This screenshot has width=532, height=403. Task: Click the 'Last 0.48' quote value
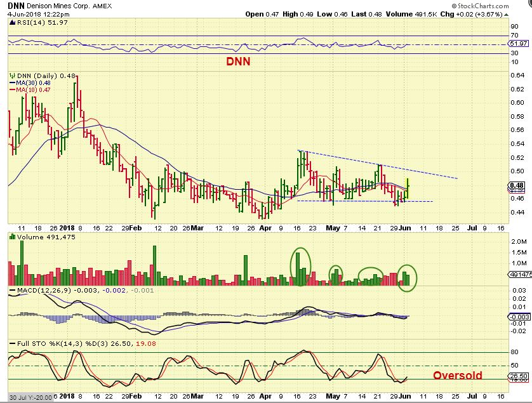366,14
